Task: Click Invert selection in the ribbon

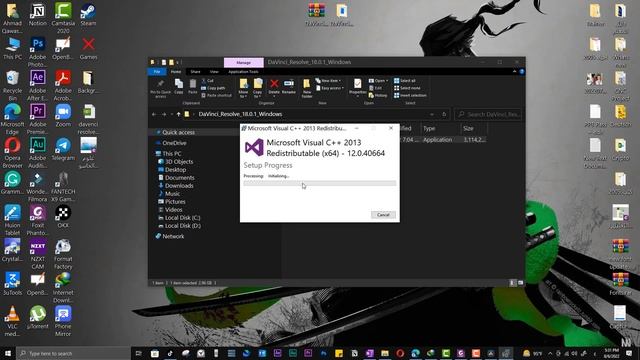Action: [x=410, y=96]
